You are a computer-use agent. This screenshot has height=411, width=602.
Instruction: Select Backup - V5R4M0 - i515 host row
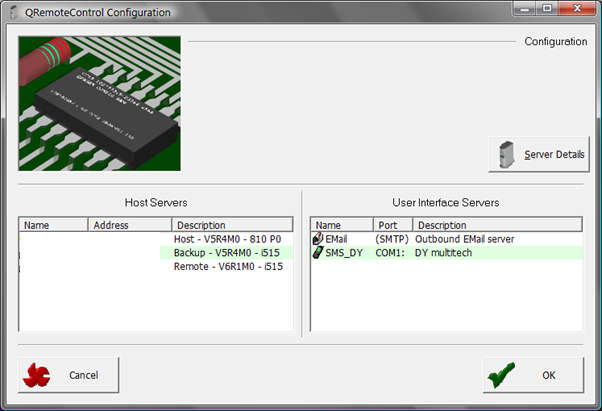228,254
